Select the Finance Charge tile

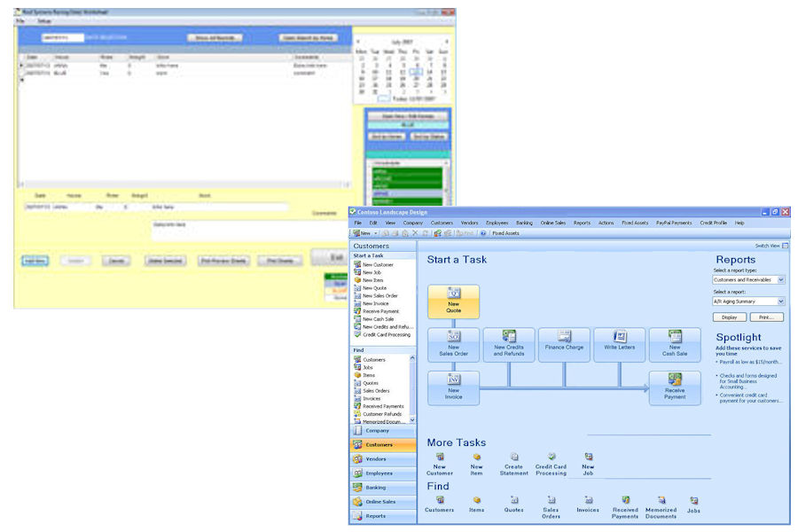(x=564, y=345)
